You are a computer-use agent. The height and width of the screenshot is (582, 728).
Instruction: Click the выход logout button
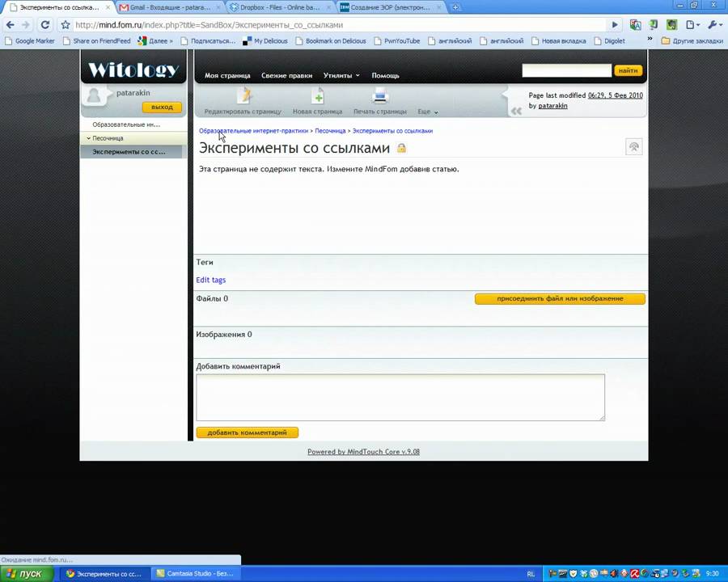162,108
